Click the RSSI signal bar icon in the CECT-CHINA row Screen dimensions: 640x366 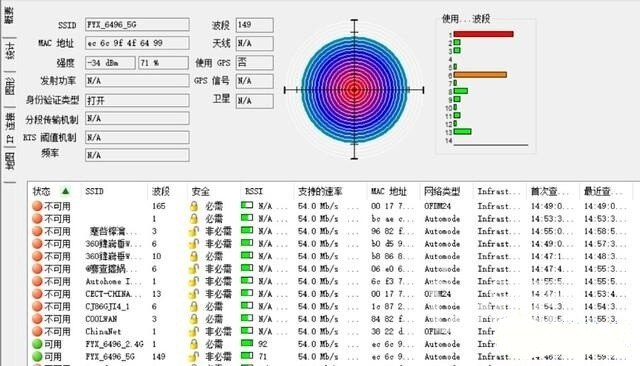coord(247,293)
